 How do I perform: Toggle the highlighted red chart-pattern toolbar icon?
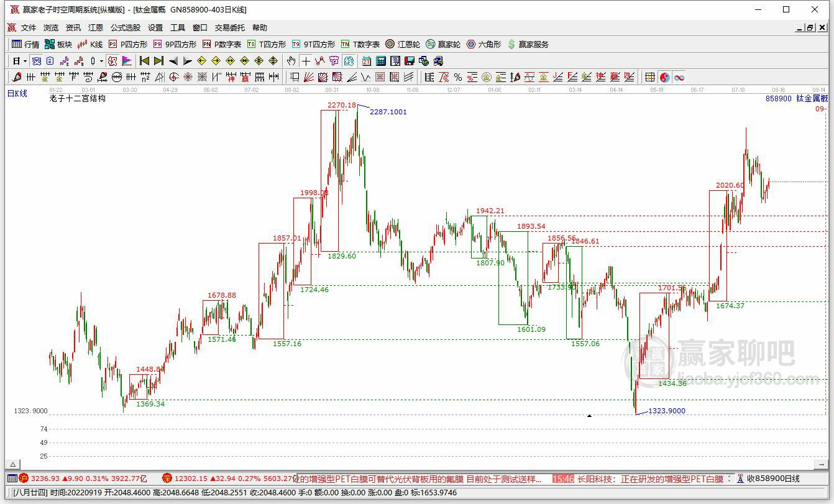(112, 61)
